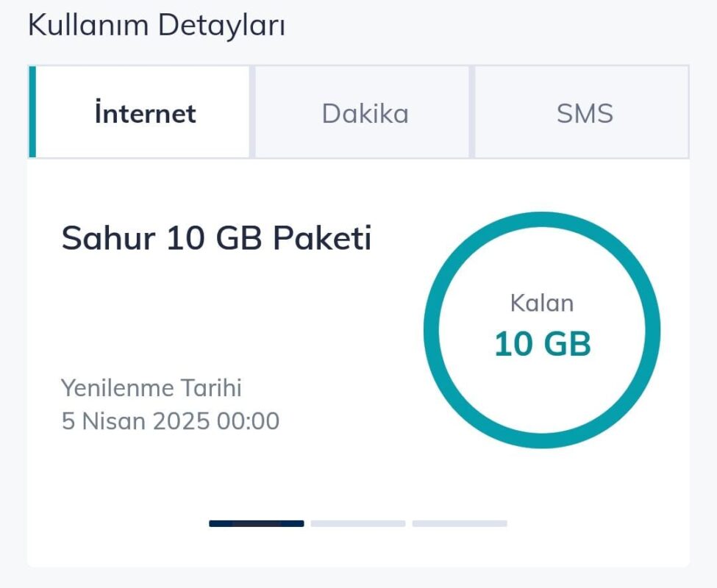717x588 pixels.
Task: Tap the word Kullanım in the heading
Action: click(x=88, y=26)
